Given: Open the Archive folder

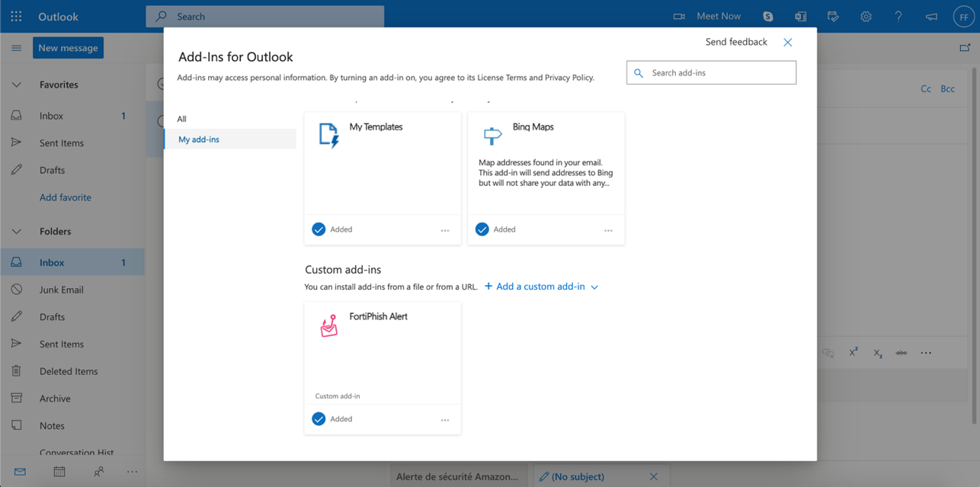Looking at the screenshot, I should [x=72, y=399].
